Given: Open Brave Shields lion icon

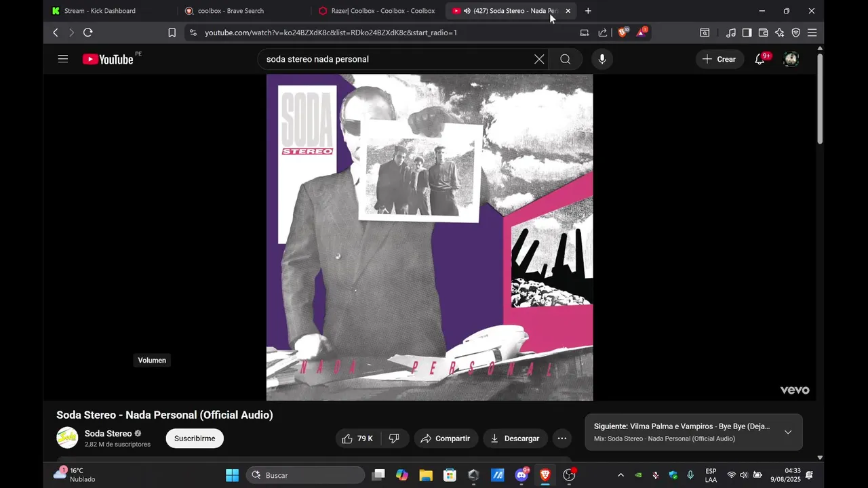Looking at the screenshot, I should coord(623,32).
